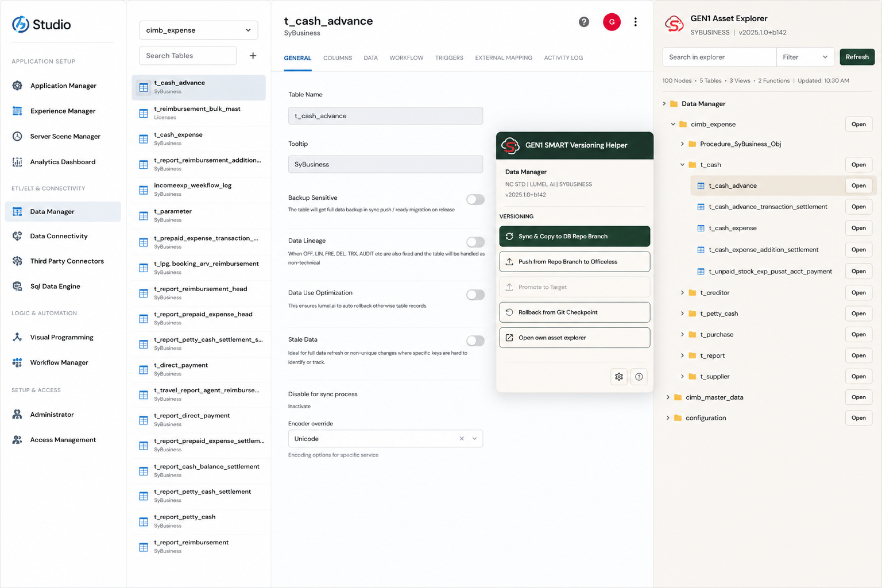Collapse the t_cash folder
The image size is (882, 588).
click(682, 165)
